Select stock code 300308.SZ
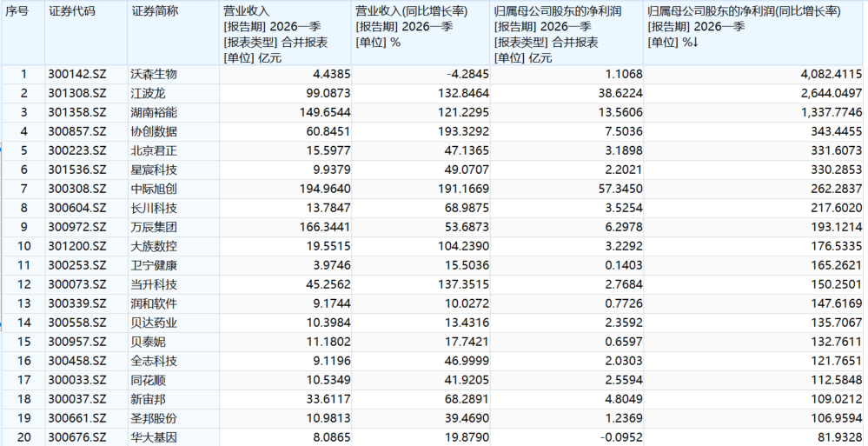This screenshot has height=446, width=868. tap(76, 190)
